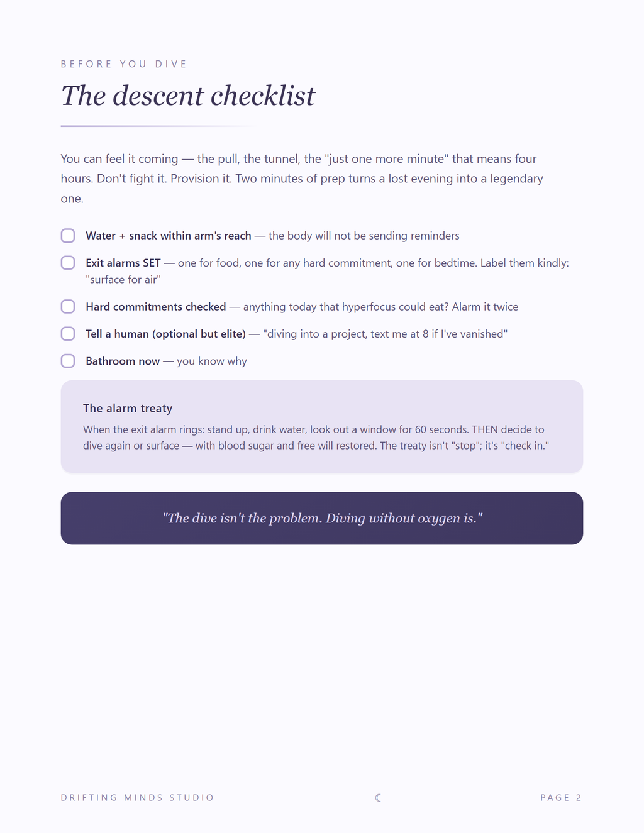The image size is (644, 833).
Task: Click the alarm treaty description paragraph
Action: (x=316, y=438)
